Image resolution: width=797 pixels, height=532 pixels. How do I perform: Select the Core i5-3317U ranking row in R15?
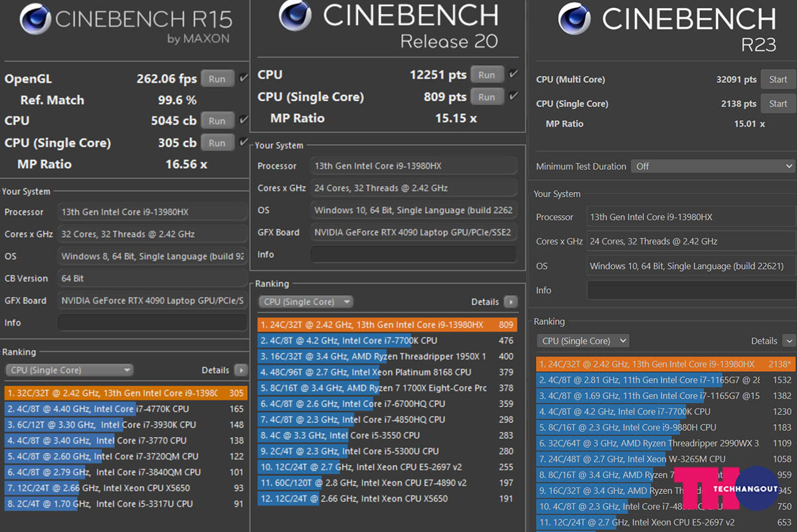coord(126,503)
